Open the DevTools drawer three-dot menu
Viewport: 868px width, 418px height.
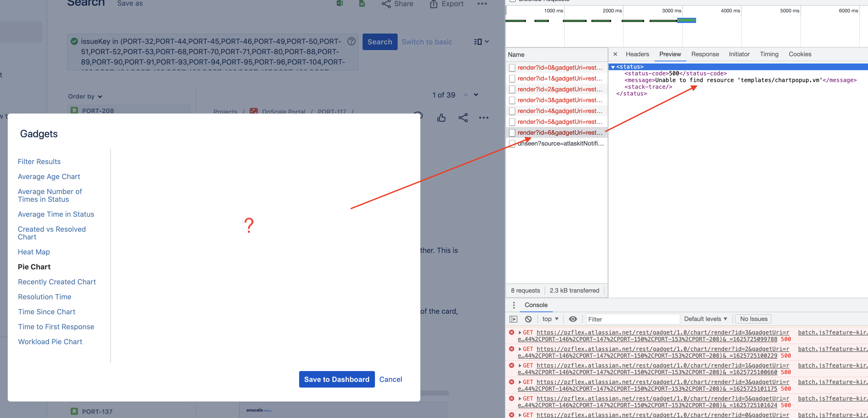[x=513, y=305]
